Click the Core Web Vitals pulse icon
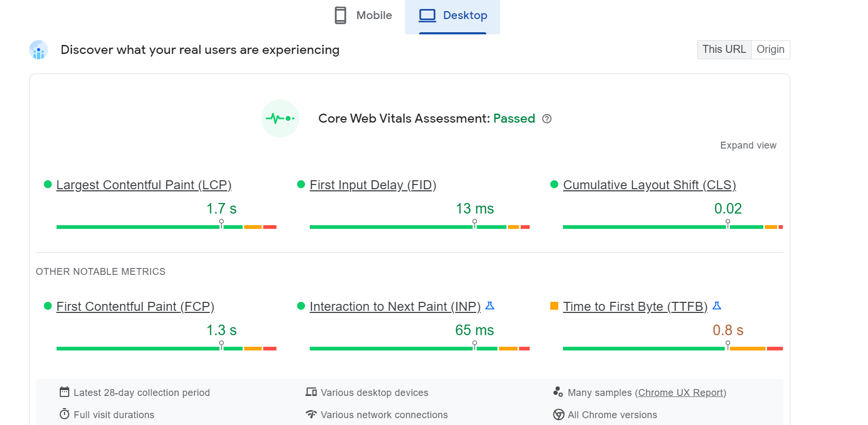This screenshot has width=868, height=425. [x=280, y=118]
